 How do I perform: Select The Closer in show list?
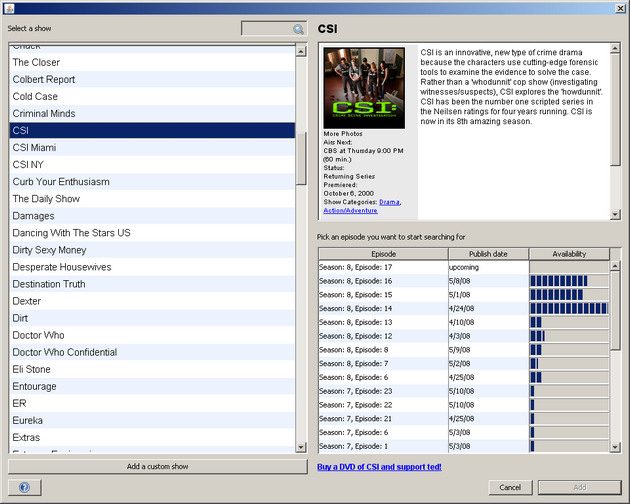coord(152,62)
